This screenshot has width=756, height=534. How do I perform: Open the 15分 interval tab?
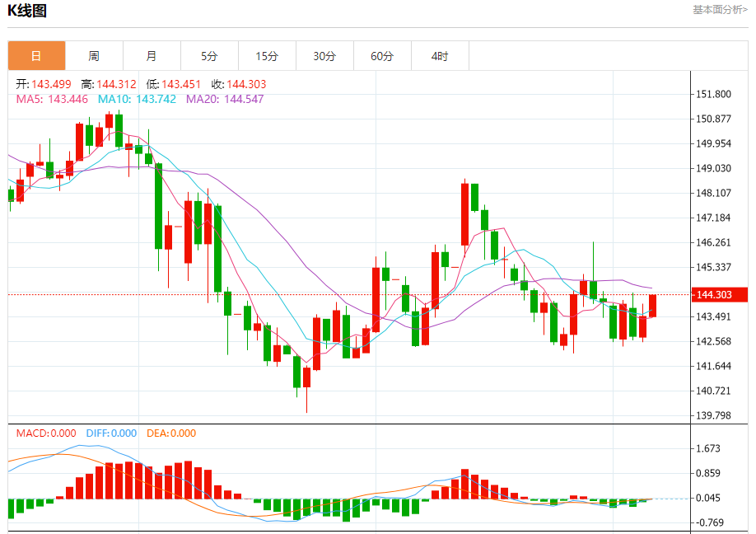[267, 56]
